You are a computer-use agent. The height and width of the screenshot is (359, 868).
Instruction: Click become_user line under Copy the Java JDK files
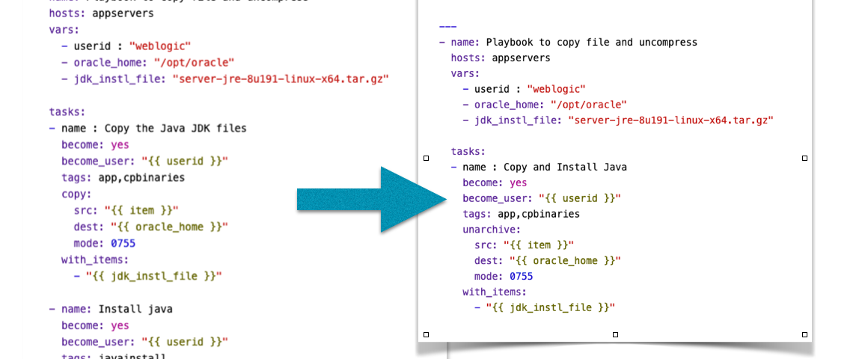point(144,162)
